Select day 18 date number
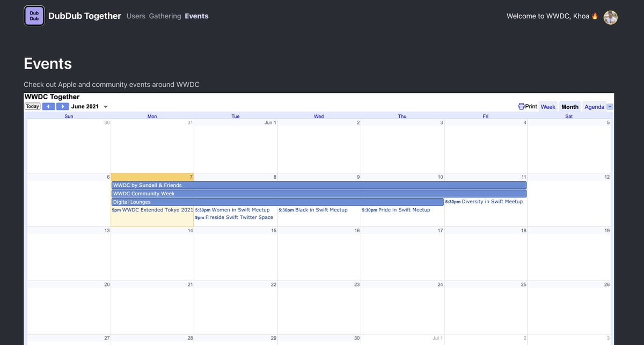The height and width of the screenshot is (345, 644). [x=524, y=231]
